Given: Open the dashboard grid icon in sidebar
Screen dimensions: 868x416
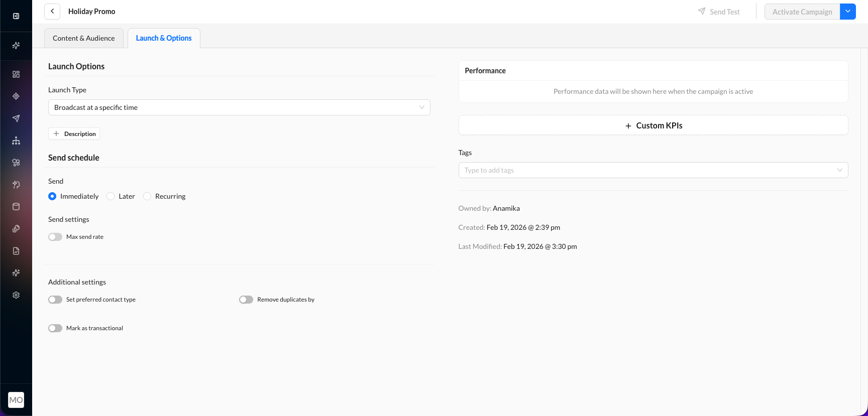Looking at the screenshot, I should point(16,74).
